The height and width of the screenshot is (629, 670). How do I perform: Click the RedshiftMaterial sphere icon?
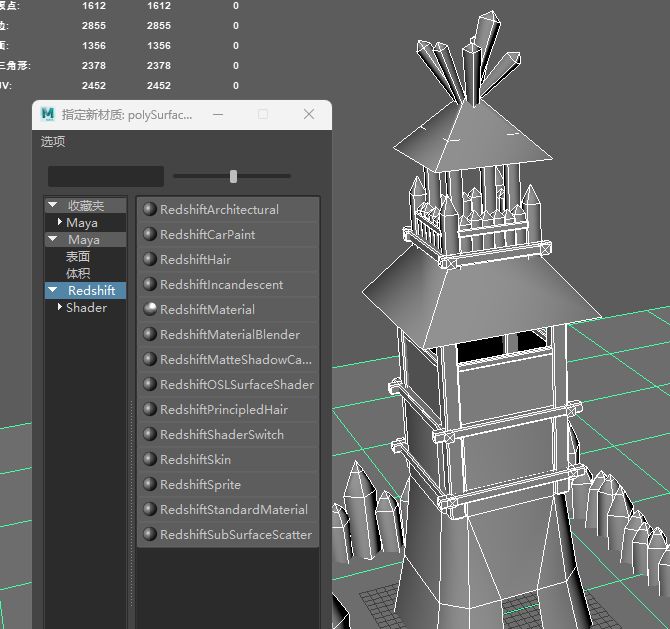(x=150, y=309)
